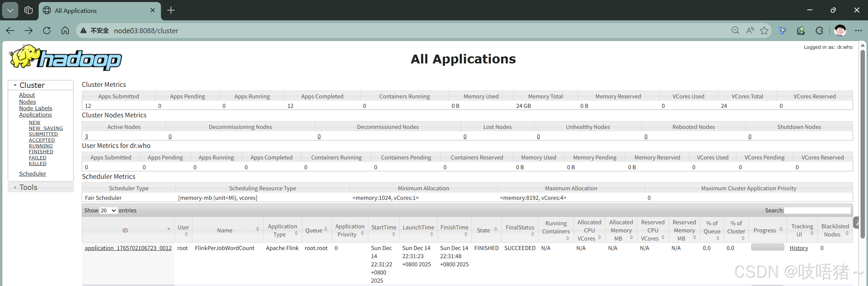Click the progress bar for FlinkPerJobWordCount
The height and width of the screenshot is (286, 868).
(768, 247)
